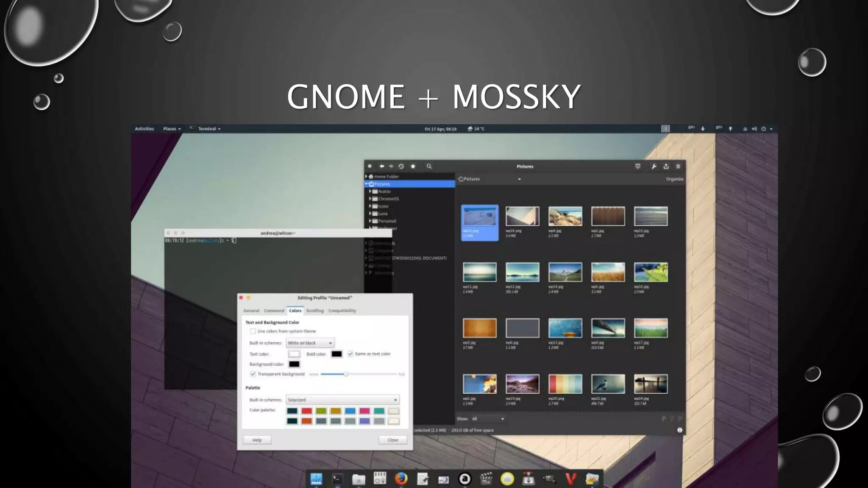Open the Terminal app menu in top bar
The image size is (868, 488).
[x=206, y=129]
